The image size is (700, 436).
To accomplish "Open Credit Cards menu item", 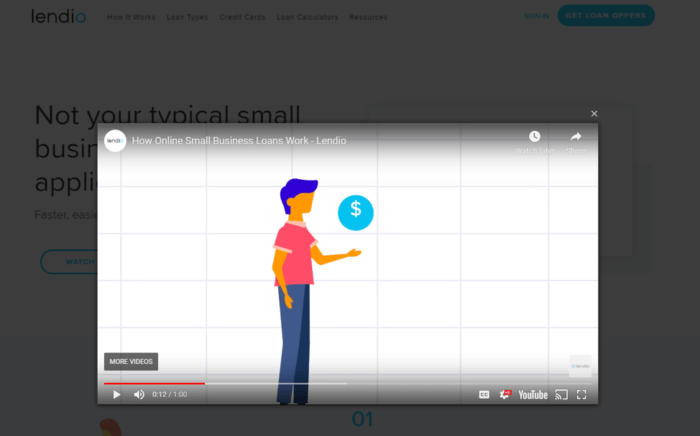I will tap(242, 17).
